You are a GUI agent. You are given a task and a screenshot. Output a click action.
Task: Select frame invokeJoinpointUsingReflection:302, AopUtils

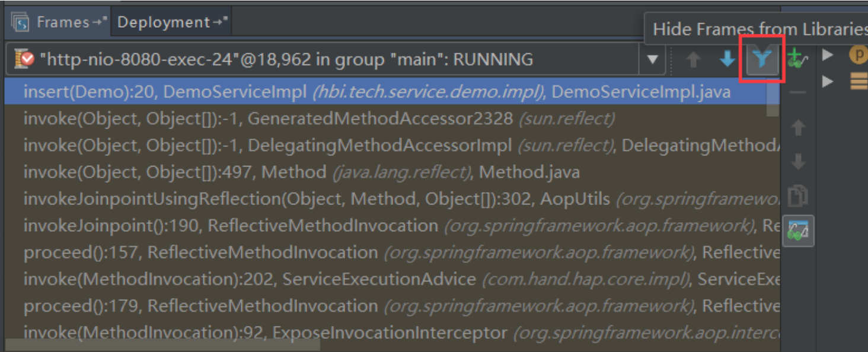[x=391, y=199]
